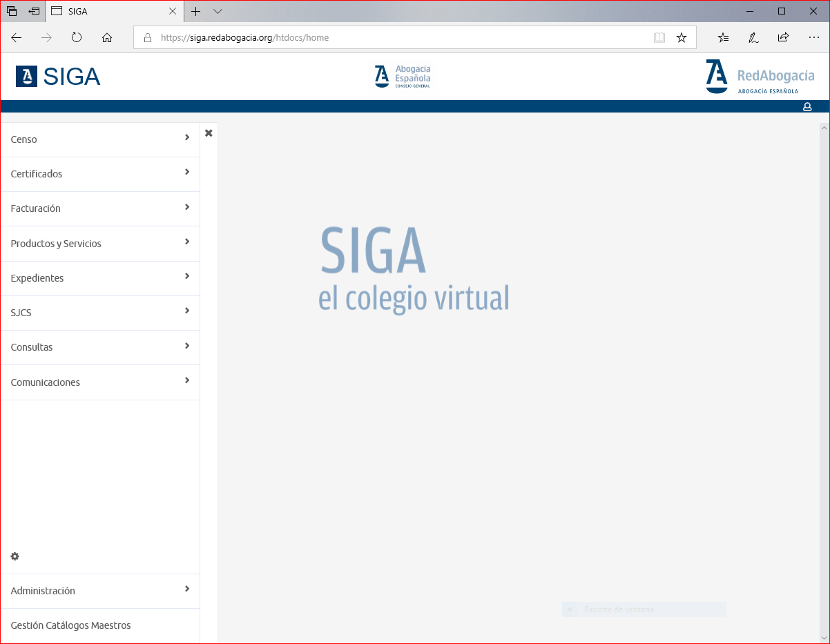Open a new browser tab
The image size is (830, 644).
tap(196, 12)
